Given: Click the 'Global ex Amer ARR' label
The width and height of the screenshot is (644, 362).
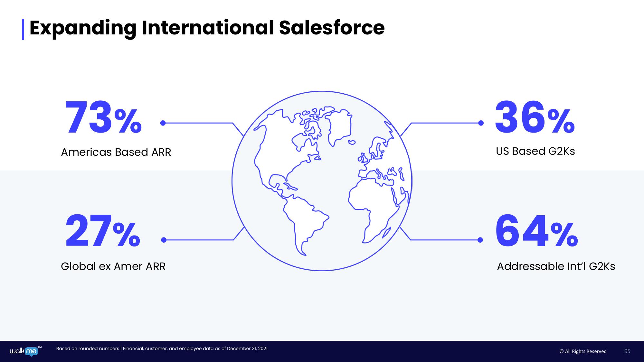Looking at the screenshot, I should coord(113,266).
